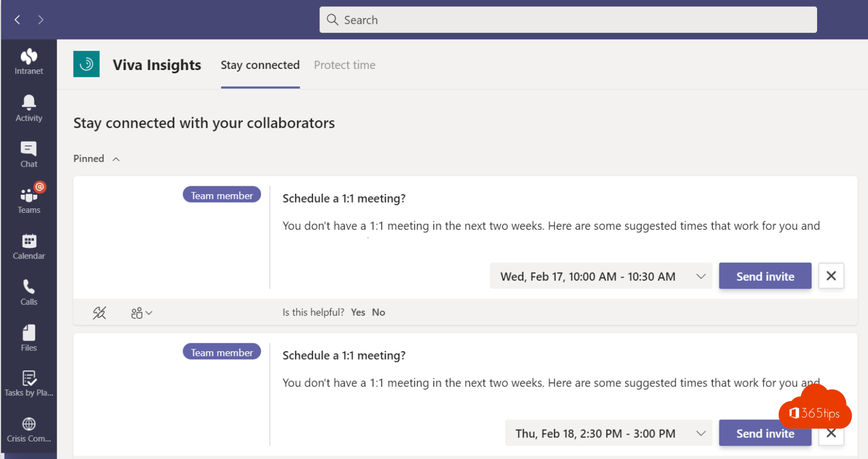Switch to the Protect time tab
Viewport: 868px width, 459px height.
pos(344,65)
